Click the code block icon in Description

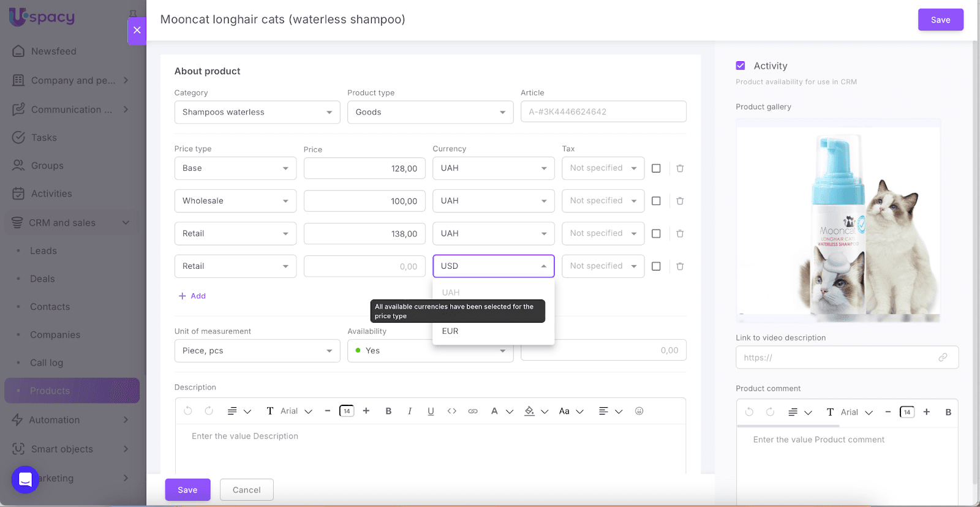pos(452,411)
